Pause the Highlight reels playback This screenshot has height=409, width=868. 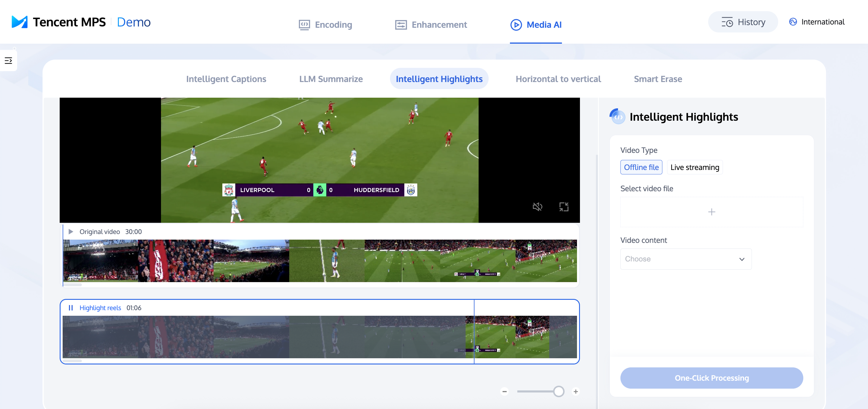(71, 308)
